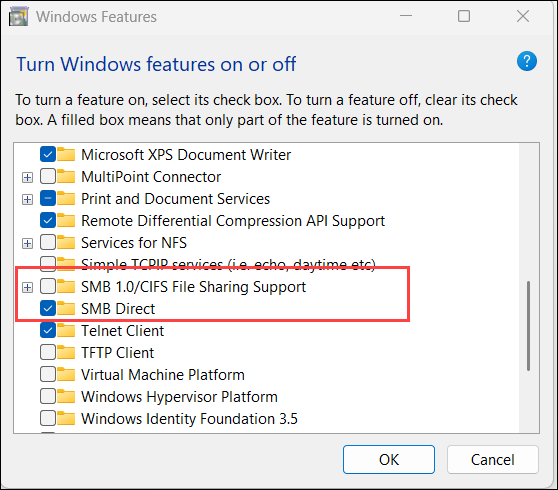The width and height of the screenshot is (558, 490).
Task: Click the Cancel button
Action: 493,459
